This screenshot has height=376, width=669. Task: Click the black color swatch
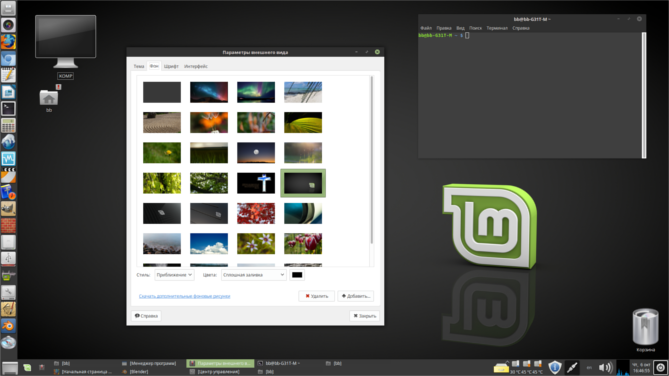pyautogui.click(x=297, y=275)
